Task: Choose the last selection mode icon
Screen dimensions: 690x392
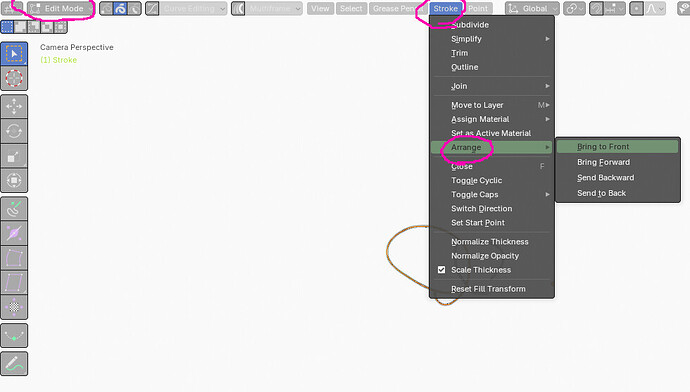Action: (60, 27)
